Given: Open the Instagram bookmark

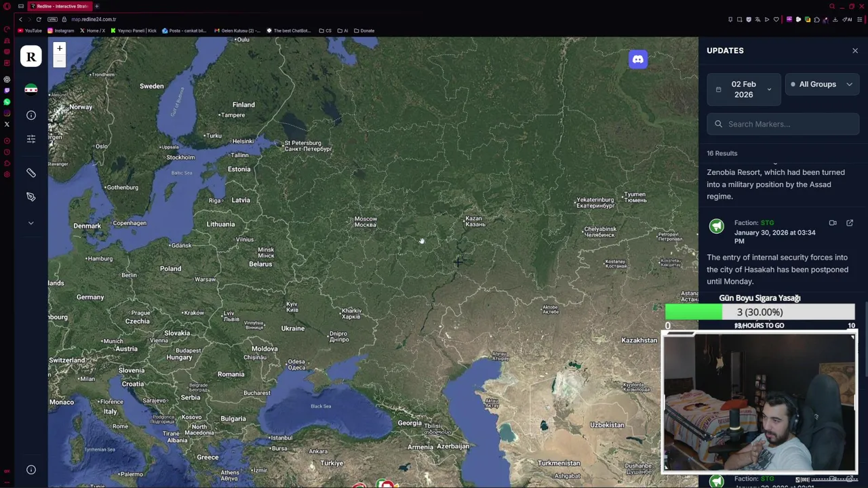Looking at the screenshot, I should click(x=61, y=30).
